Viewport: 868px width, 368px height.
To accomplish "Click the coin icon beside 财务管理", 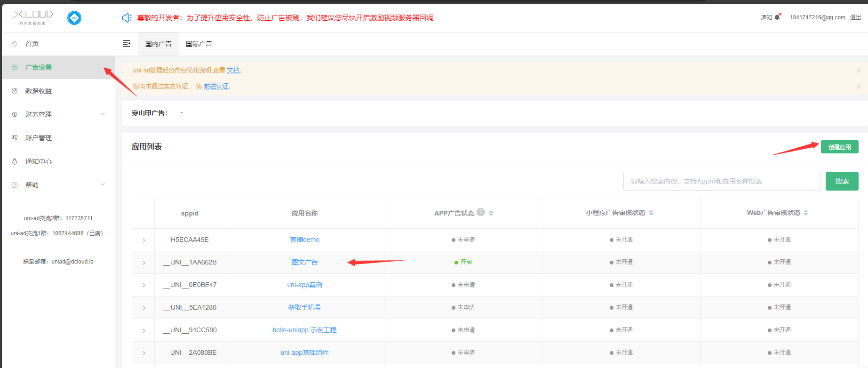I will click(15, 114).
